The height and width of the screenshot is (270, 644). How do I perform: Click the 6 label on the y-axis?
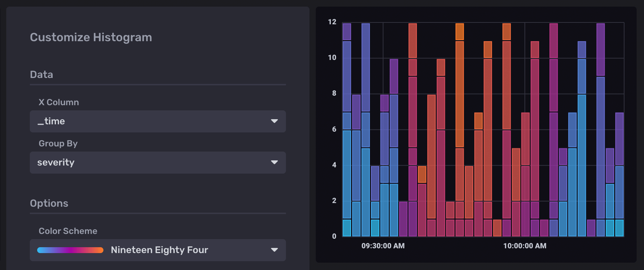point(334,129)
